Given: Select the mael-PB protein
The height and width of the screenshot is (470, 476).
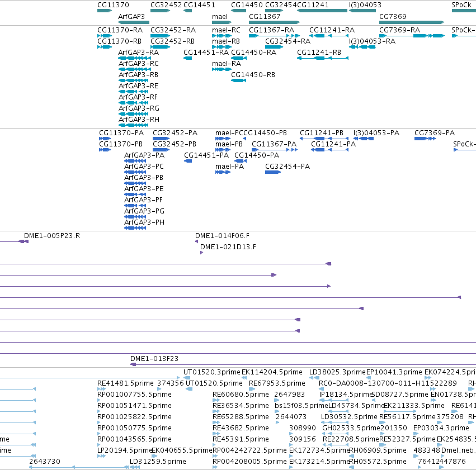Looking at the screenshot, I should (223, 150).
